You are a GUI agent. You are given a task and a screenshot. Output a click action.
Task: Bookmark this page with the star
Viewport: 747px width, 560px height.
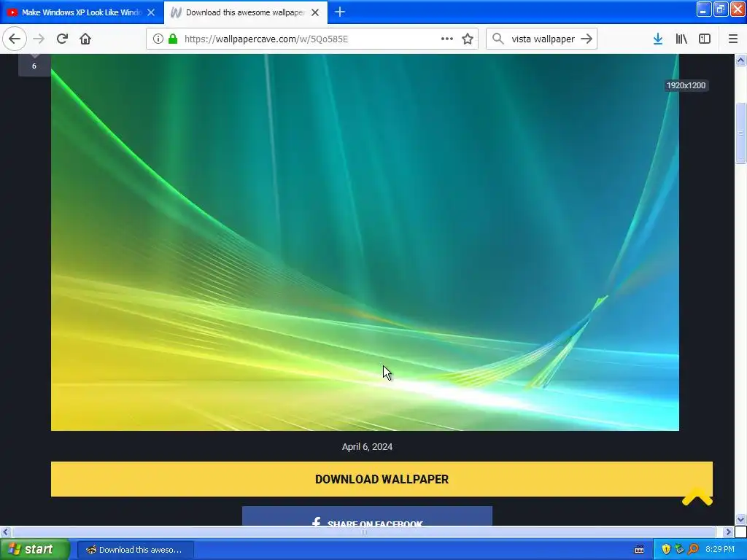tap(468, 39)
